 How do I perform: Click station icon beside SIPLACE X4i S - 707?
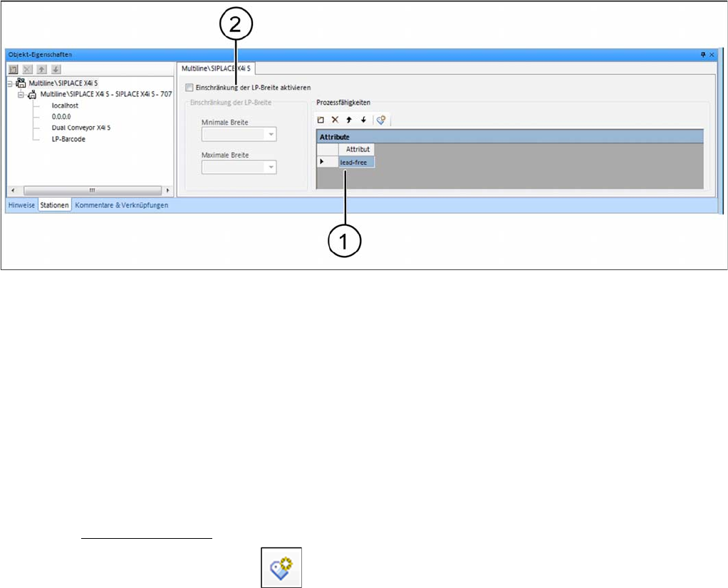32,94
